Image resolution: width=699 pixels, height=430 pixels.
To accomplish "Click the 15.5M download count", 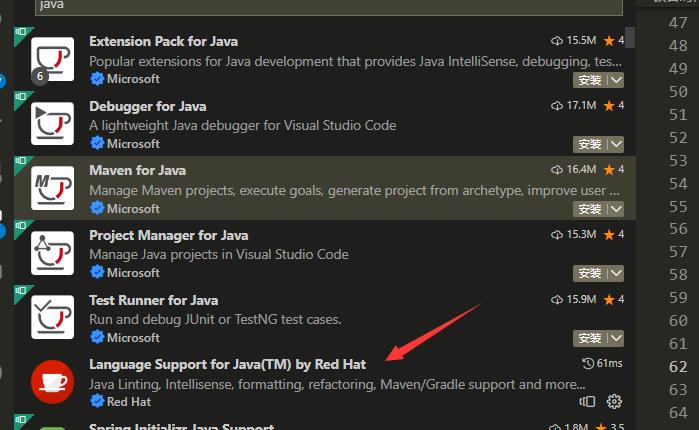I will click(x=581, y=41).
